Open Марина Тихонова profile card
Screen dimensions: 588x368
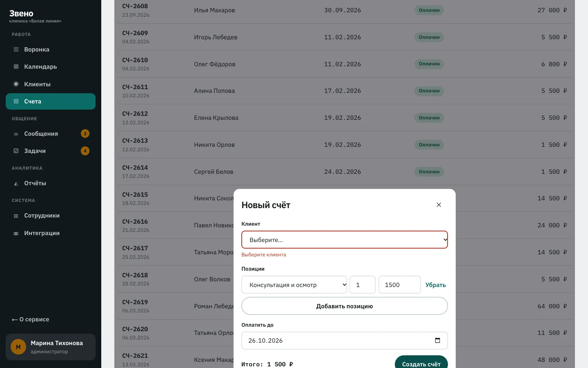pos(51,347)
